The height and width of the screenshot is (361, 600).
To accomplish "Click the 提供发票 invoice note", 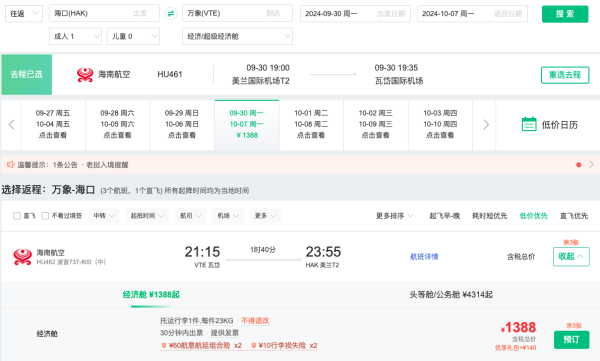I will [x=225, y=333].
